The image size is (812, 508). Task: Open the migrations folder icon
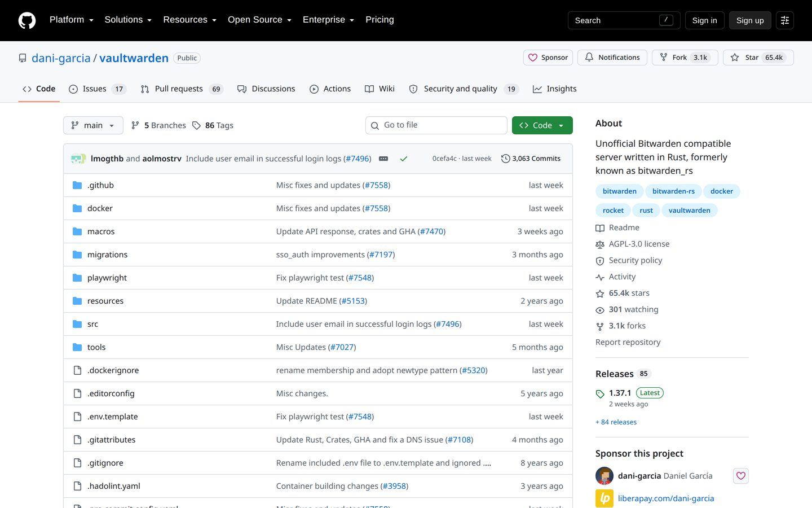point(77,255)
